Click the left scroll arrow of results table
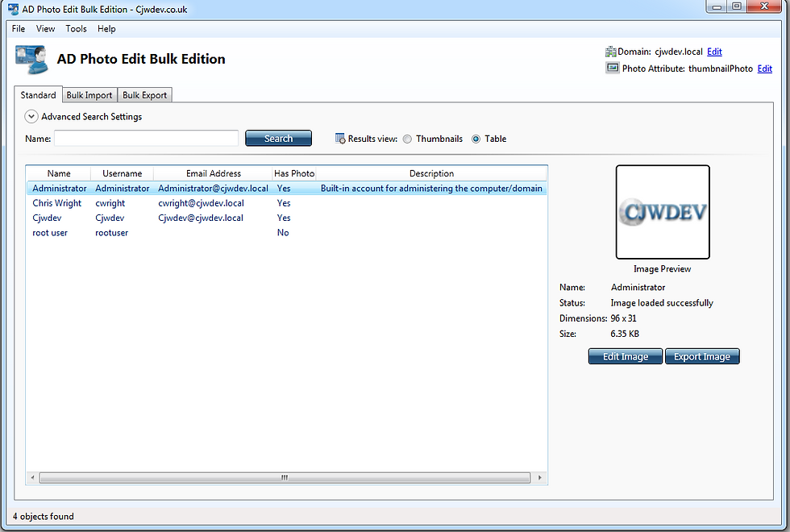 click(x=33, y=477)
